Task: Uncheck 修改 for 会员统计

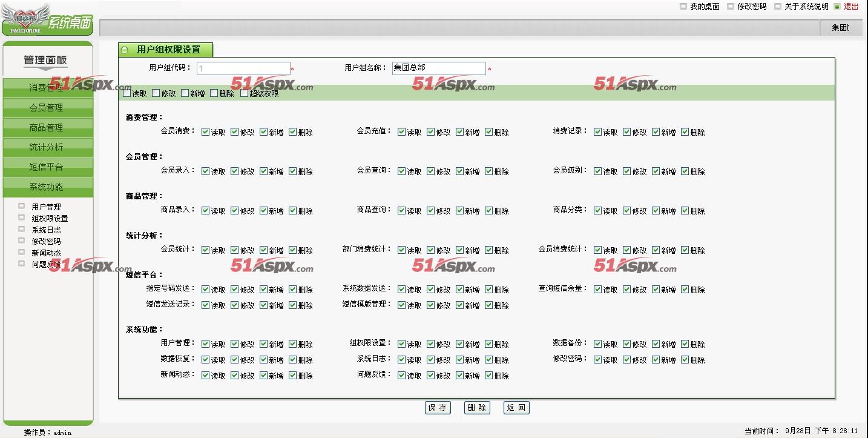Action: pos(235,250)
